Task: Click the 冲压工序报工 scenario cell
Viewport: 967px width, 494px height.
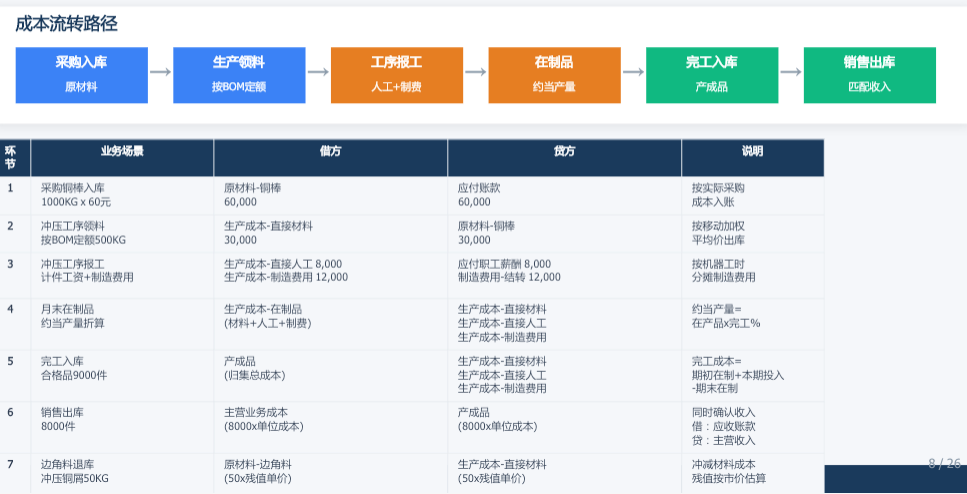Action: [122, 276]
